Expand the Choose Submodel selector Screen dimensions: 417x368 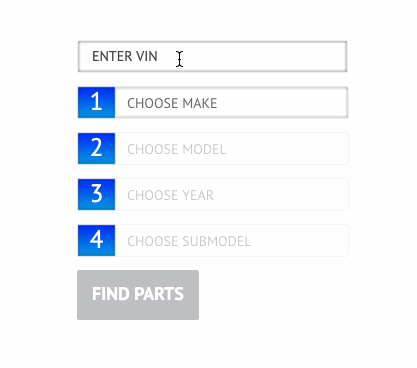coord(231,240)
